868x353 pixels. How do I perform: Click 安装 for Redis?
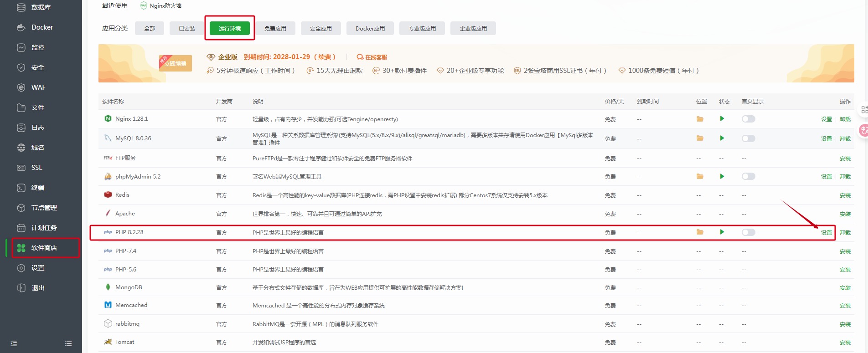pos(845,195)
